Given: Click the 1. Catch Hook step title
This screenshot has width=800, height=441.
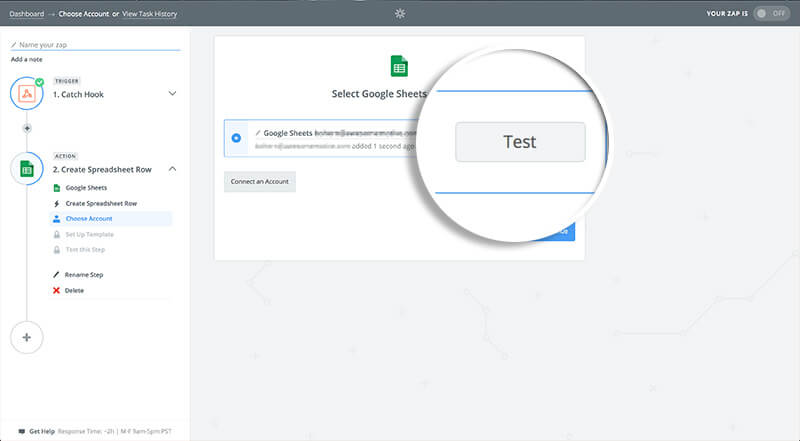Looking at the screenshot, I should (x=78, y=94).
